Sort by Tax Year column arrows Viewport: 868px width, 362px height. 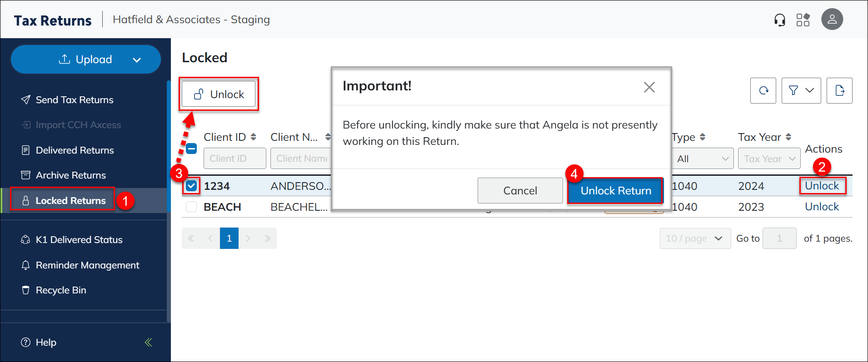click(x=788, y=137)
